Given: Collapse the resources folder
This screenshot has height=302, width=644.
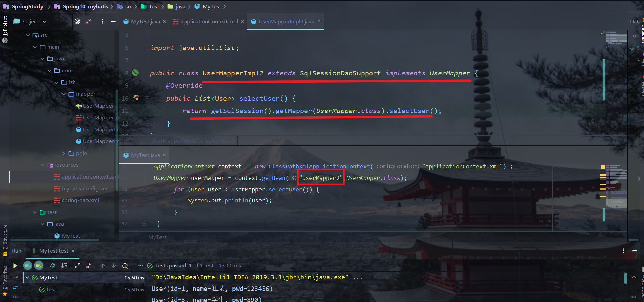Looking at the screenshot, I should [x=43, y=165].
